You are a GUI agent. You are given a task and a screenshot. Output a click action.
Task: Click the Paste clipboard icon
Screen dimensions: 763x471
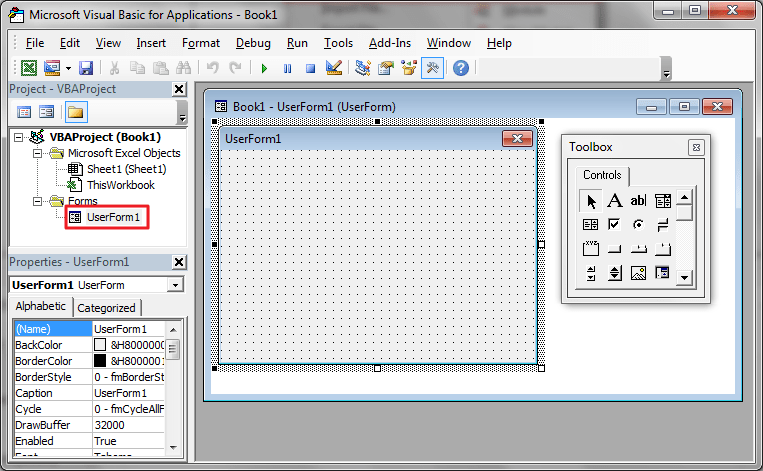pos(161,68)
